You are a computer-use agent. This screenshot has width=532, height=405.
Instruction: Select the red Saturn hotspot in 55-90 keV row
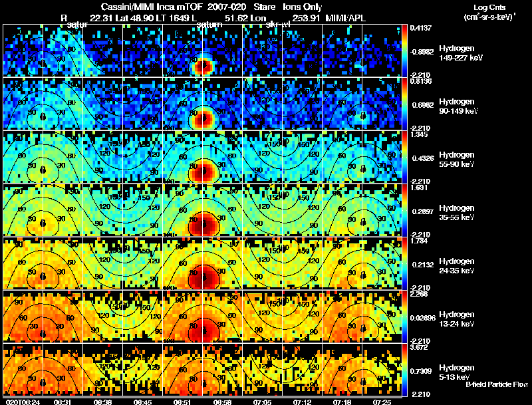[x=203, y=172]
